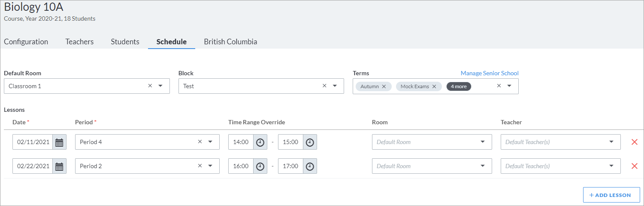The image size is (644, 206).
Task: Expand the Default Room dropdown
Action: (x=160, y=86)
